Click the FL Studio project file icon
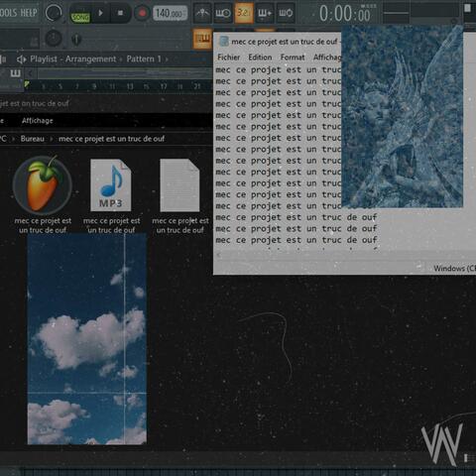This screenshot has height=476, width=476. point(43,184)
